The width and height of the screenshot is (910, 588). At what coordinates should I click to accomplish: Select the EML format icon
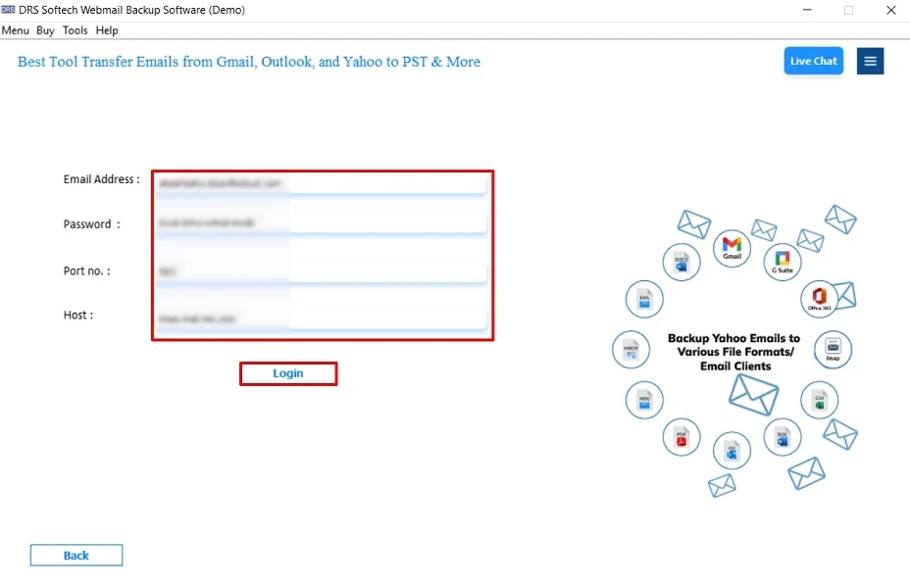coord(644,300)
